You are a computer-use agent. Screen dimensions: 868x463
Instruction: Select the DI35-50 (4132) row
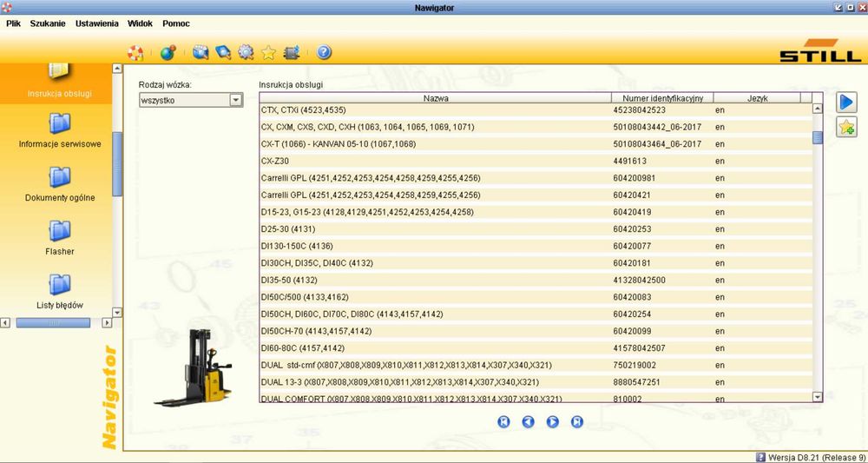click(x=536, y=281)
